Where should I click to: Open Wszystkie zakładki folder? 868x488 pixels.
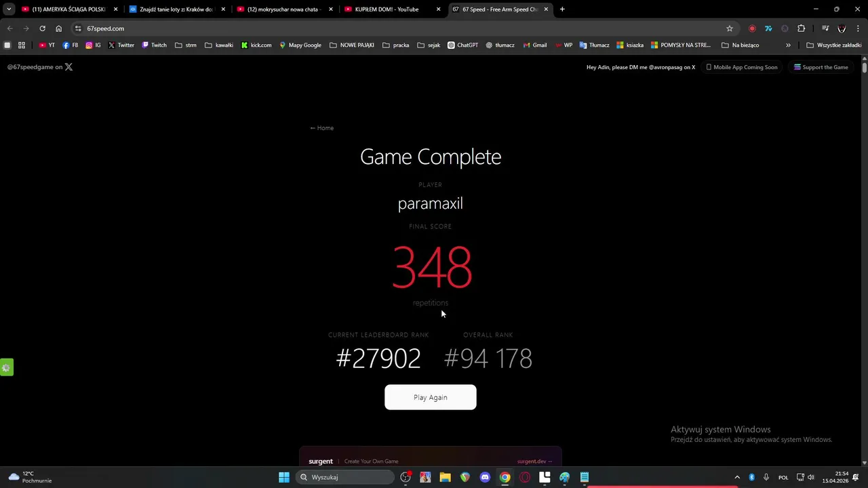834,45
